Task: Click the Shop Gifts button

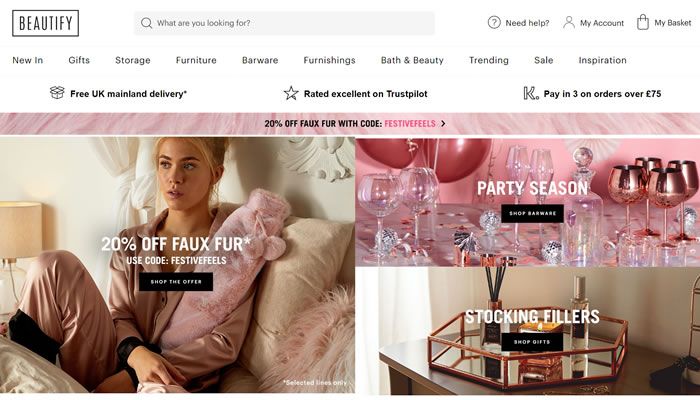Action: (532, 342)
